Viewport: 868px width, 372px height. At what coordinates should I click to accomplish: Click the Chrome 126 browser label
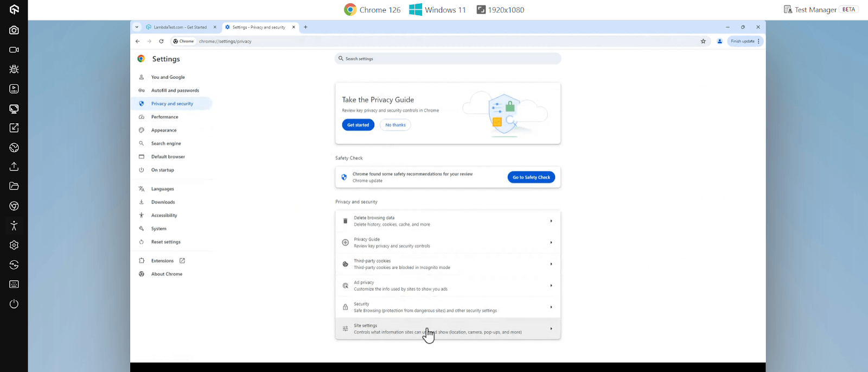(372, 10)
